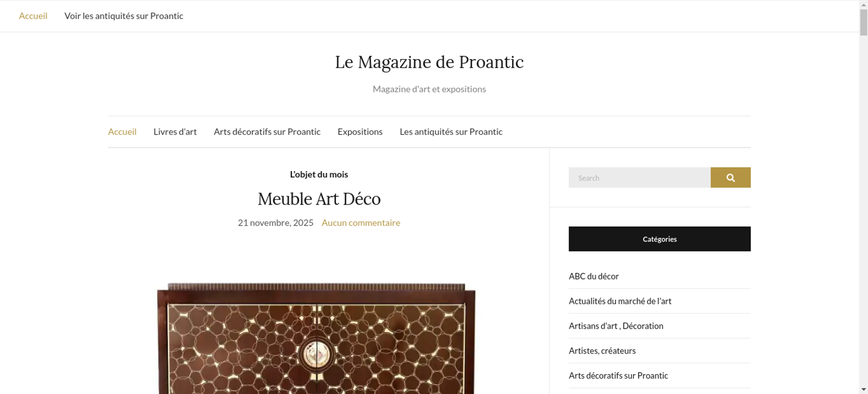Screen dimensions: 868x394
Task: Open the L'objet du mois category
Action: tap(319, 174)
